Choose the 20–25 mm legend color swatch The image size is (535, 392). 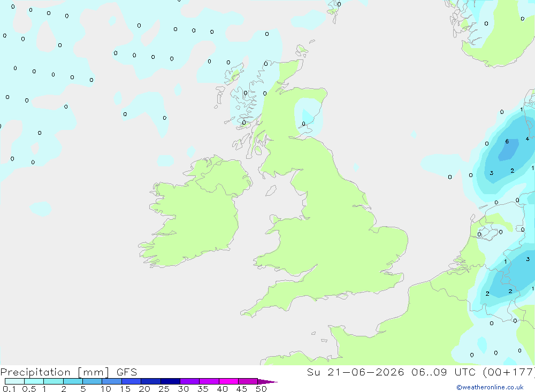tap(151, 381)
